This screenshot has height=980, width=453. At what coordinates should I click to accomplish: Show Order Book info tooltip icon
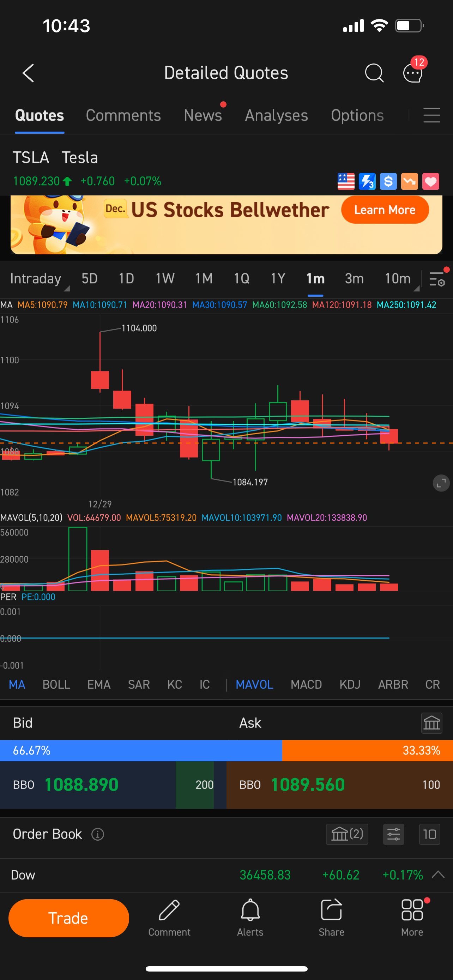[98, 834]
